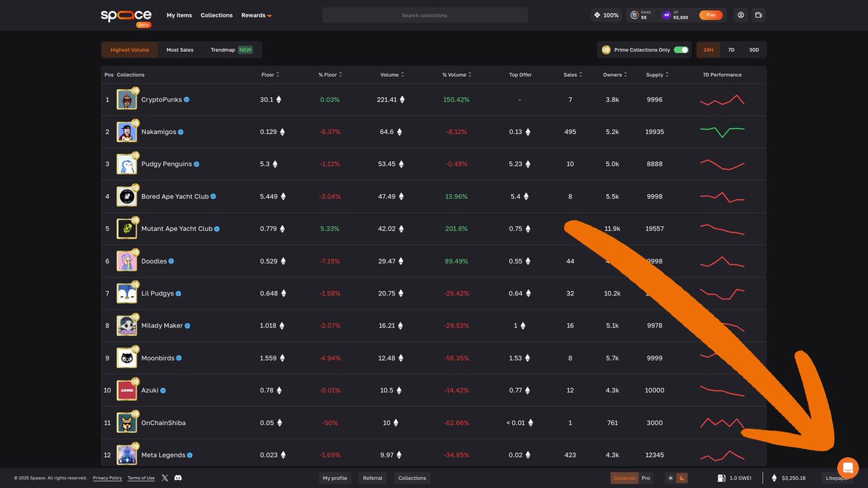Sort by the % Volume column
868x488 pixels.
(x=456, y=75)
